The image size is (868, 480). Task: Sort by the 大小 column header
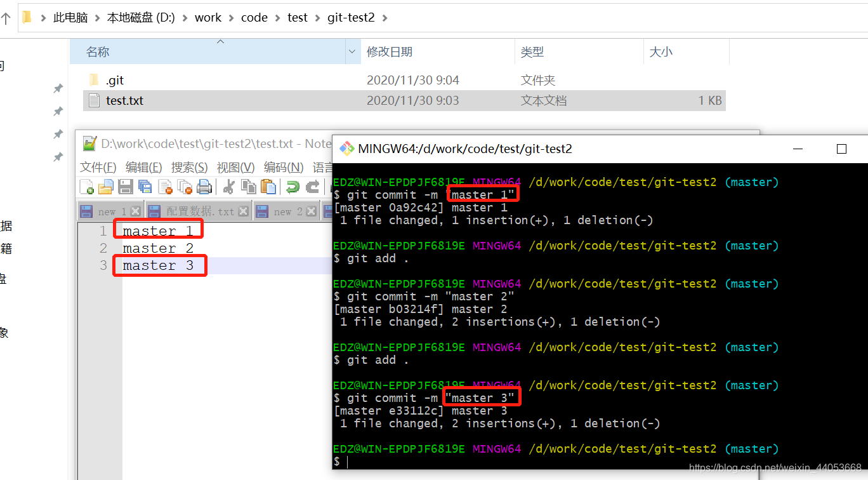[x=686, y=52]
